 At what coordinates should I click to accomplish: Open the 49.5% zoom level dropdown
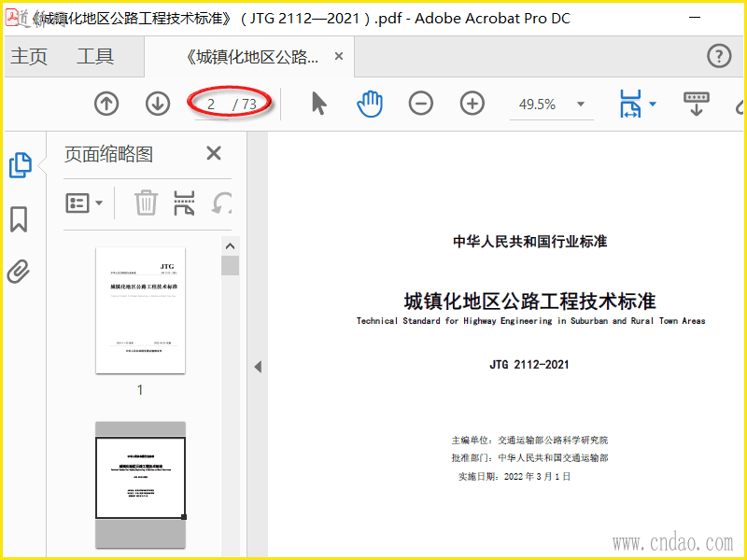(x=580, y=104)
